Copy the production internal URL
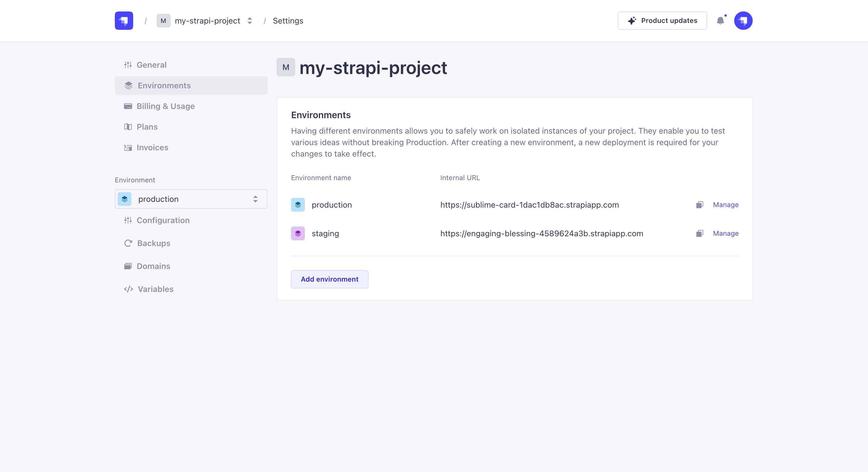Viewport: 868px width, 472px height. pyautogui.click(x=700, y=205)
